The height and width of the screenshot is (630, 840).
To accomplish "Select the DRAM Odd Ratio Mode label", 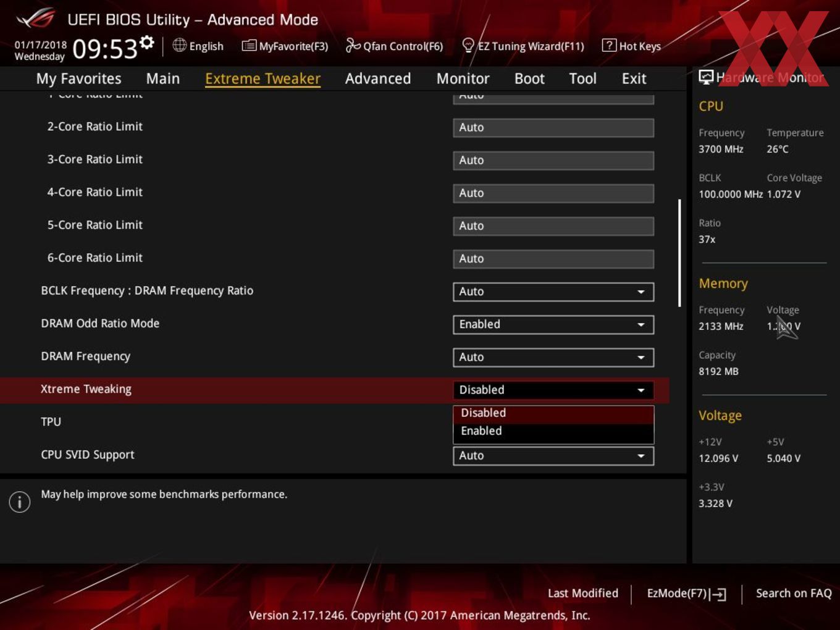I will [x=100, y=324].
